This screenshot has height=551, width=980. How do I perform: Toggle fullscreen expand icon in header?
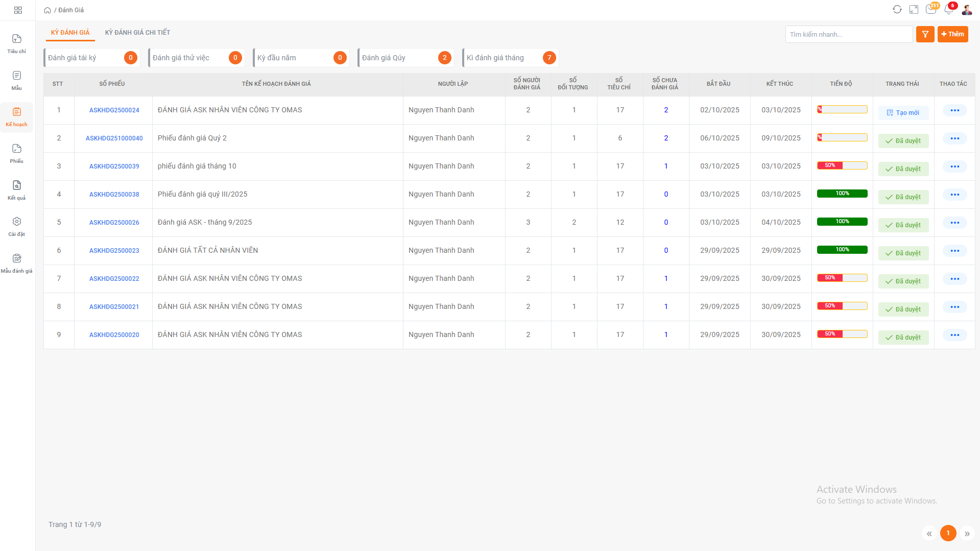(914, 10)
